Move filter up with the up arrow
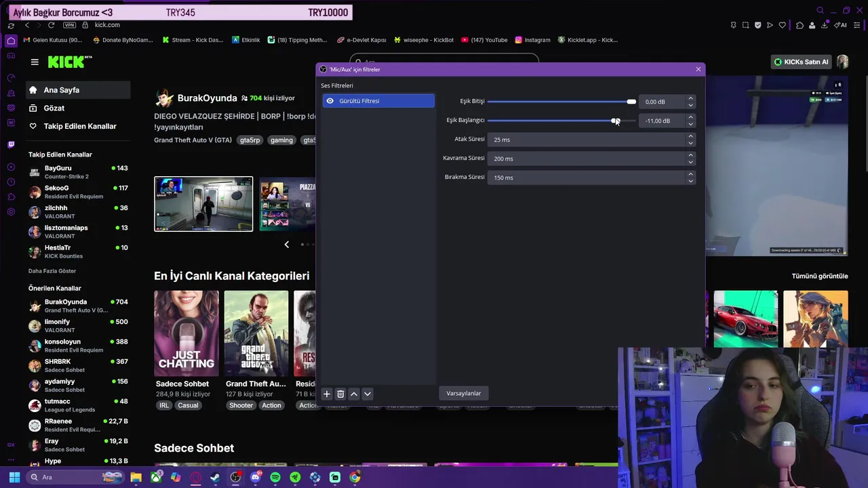The width and height of the screenshot is (868, 488). point(354,394)
